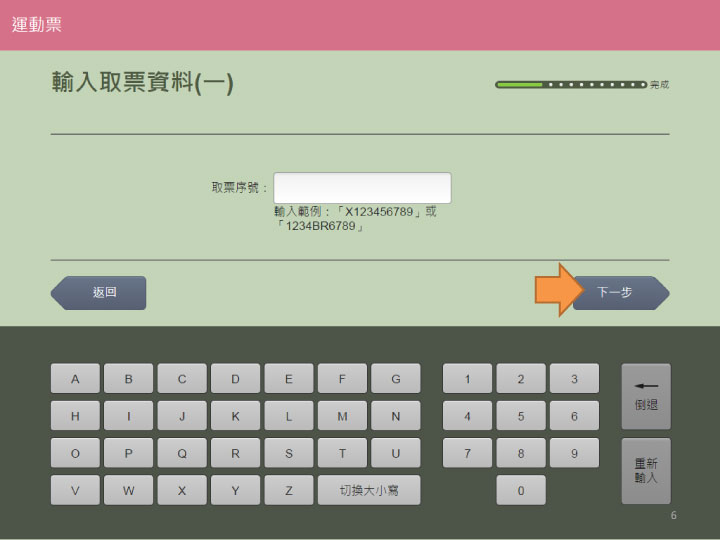Tap the letter Z key
720x540 pixels.
(x=289, y=490)
